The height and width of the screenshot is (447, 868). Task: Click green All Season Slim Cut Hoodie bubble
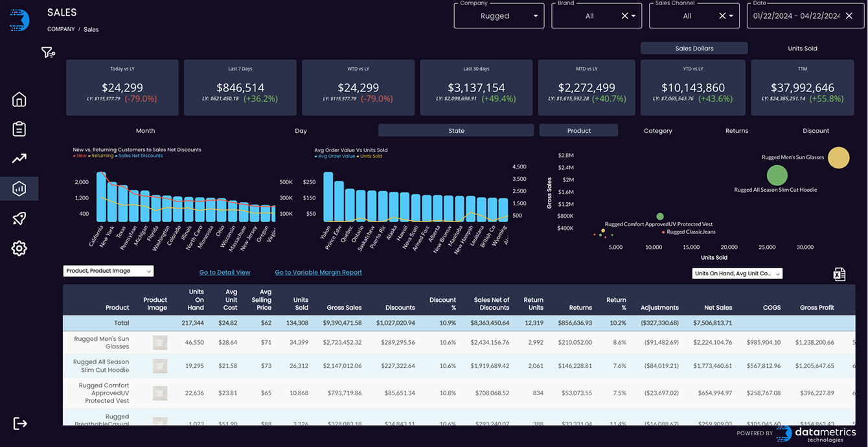point(777,176)
